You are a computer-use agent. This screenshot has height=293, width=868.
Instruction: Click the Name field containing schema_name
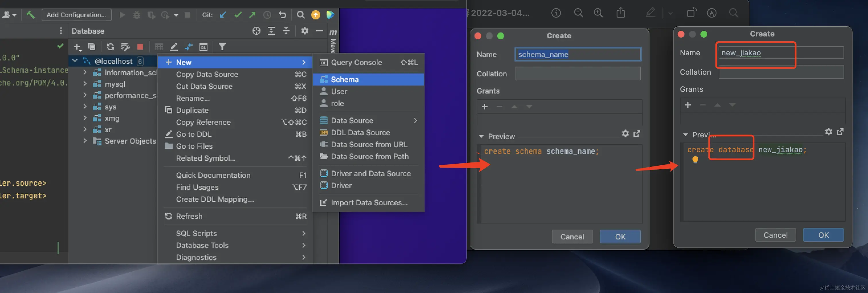578,54
